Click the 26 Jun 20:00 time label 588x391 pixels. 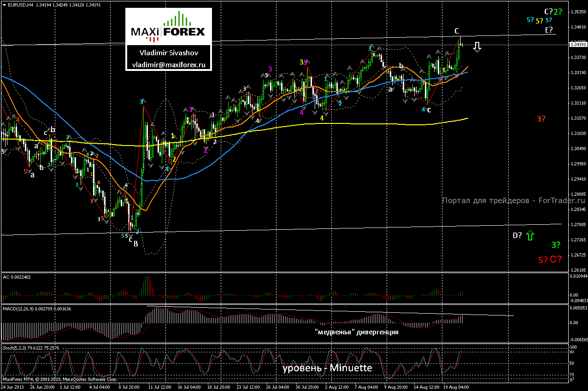coord(42,387)
